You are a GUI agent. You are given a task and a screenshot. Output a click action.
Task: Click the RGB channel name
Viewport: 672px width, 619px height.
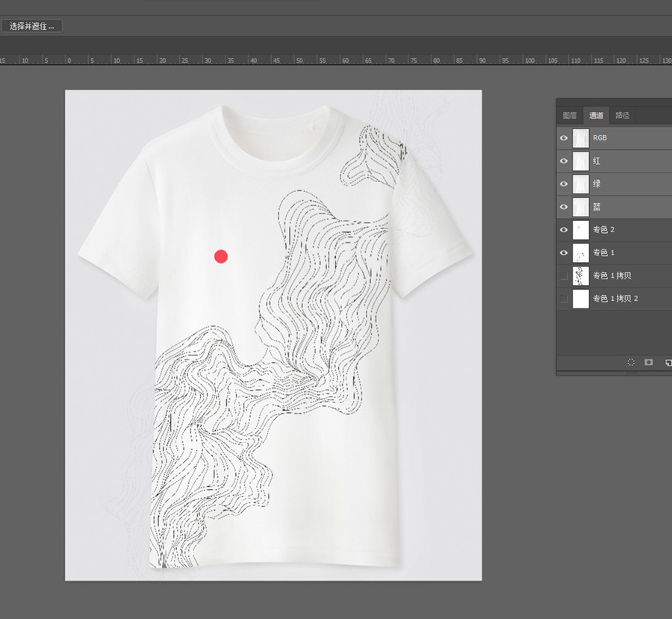pos(600,137)
